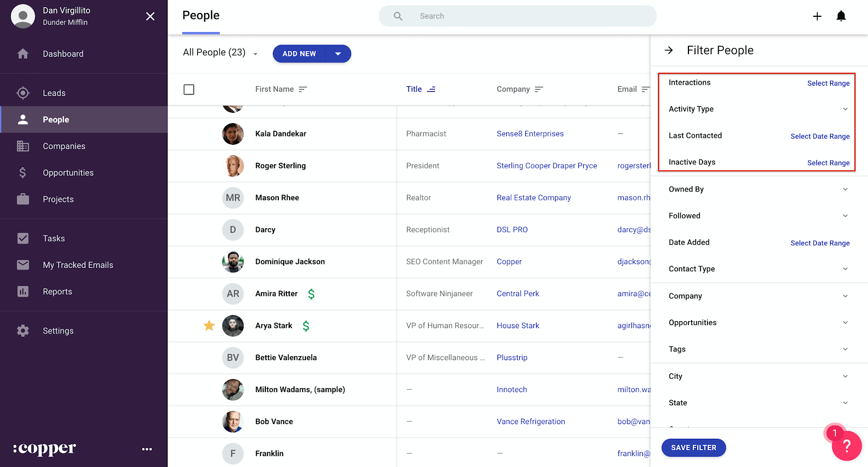Select Range for Interactions filter
The width and height of the screenshot is (868, 467).
[828, 83]
